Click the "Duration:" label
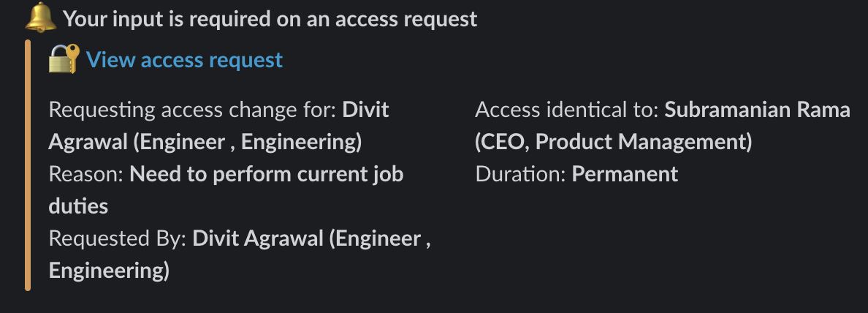 pos(521,174)
